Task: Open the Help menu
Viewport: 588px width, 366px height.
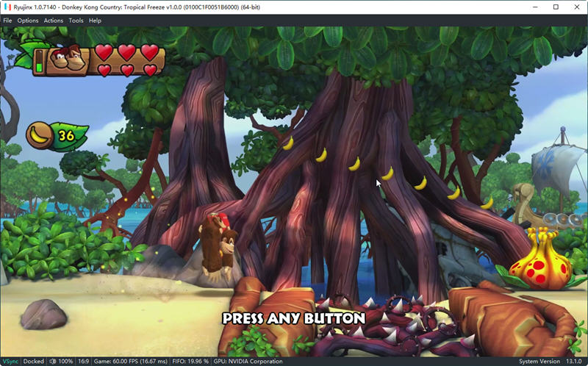Action: coord(95,21)
